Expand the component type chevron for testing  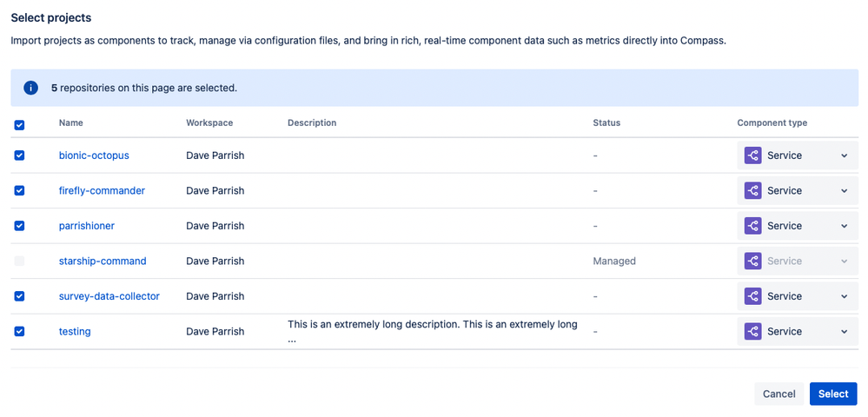pos(845,331)
